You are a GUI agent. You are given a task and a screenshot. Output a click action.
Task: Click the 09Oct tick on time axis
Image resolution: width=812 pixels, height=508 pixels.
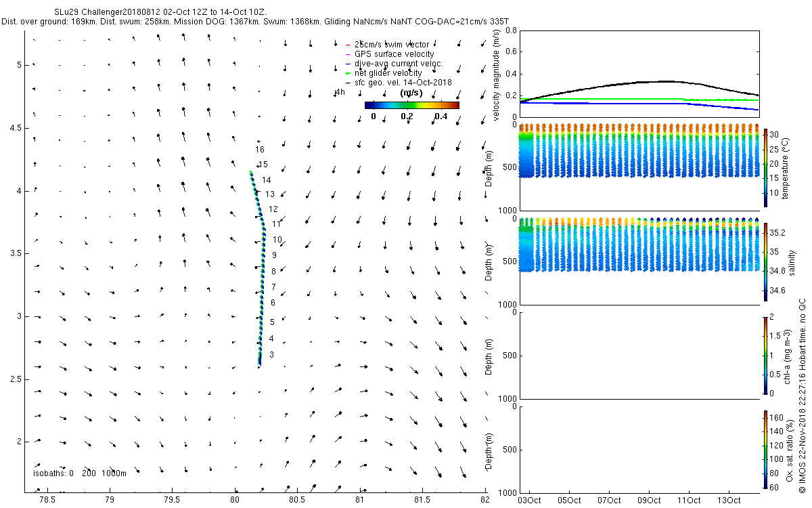tap(649, 501)
